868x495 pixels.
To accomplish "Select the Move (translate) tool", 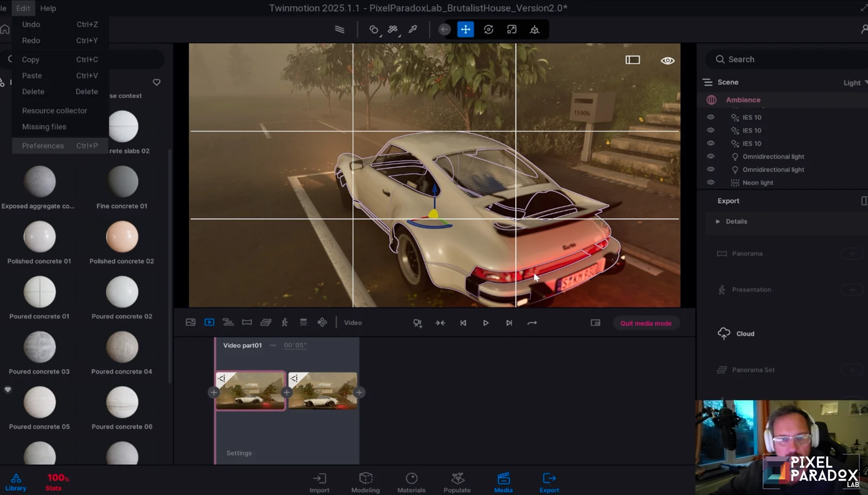I will pos(465,29).
